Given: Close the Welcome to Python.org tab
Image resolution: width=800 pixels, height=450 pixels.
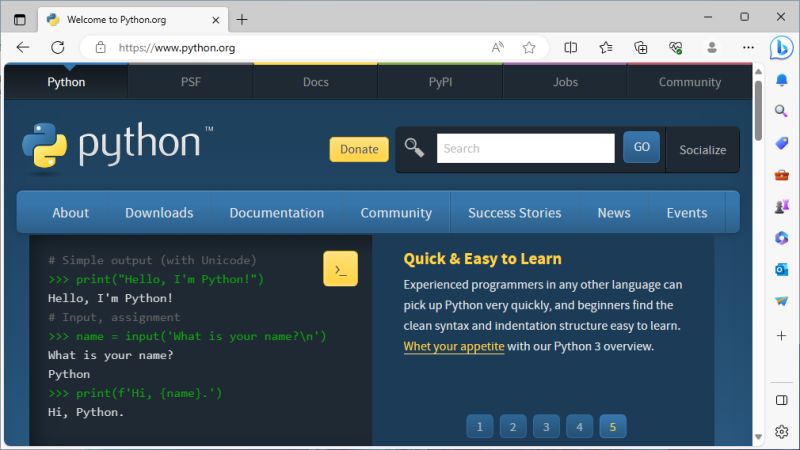Looking at the screenshot, I should (215, 20).
